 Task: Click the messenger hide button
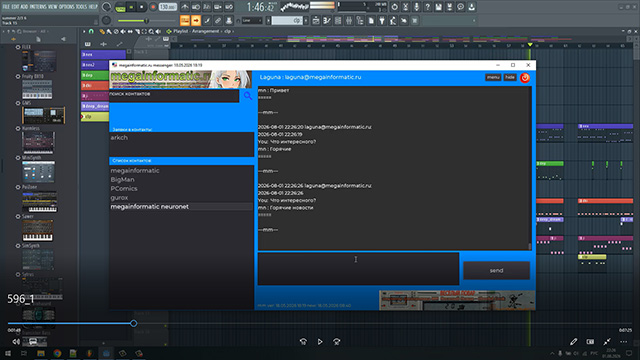tap(509, 77)
